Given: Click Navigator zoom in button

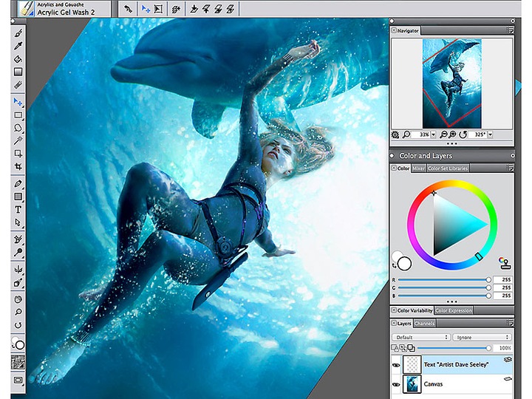Looking at the screenshot, I should [452, 134].
